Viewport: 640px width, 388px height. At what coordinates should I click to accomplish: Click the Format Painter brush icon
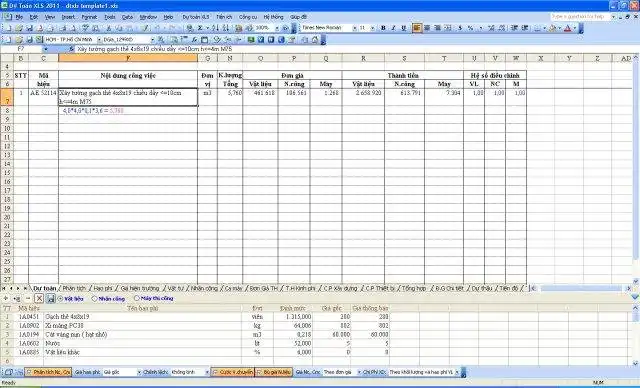pos(145,28)
